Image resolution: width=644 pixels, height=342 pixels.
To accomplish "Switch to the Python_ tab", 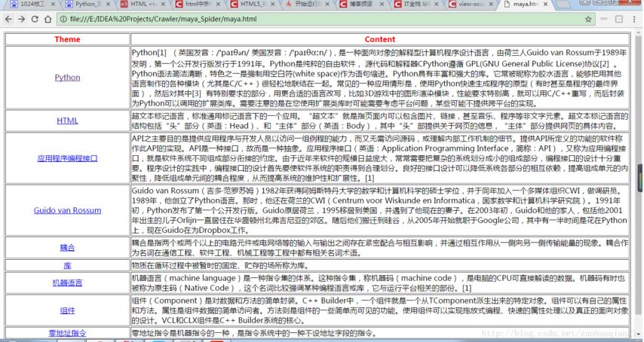I will pyautogui.click(x=87, y=4).
